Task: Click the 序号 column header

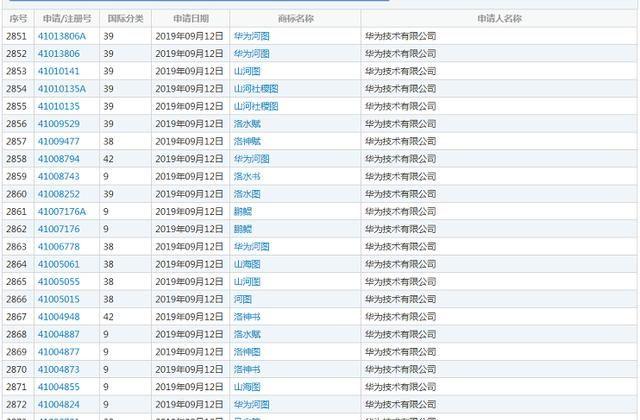Action: (x=18, y=19)
